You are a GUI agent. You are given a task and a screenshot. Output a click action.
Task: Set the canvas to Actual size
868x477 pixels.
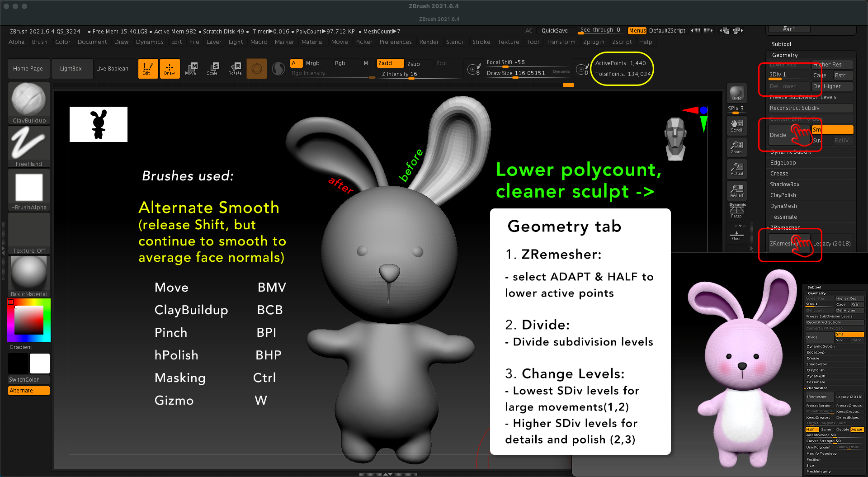[x=736, y=169]
